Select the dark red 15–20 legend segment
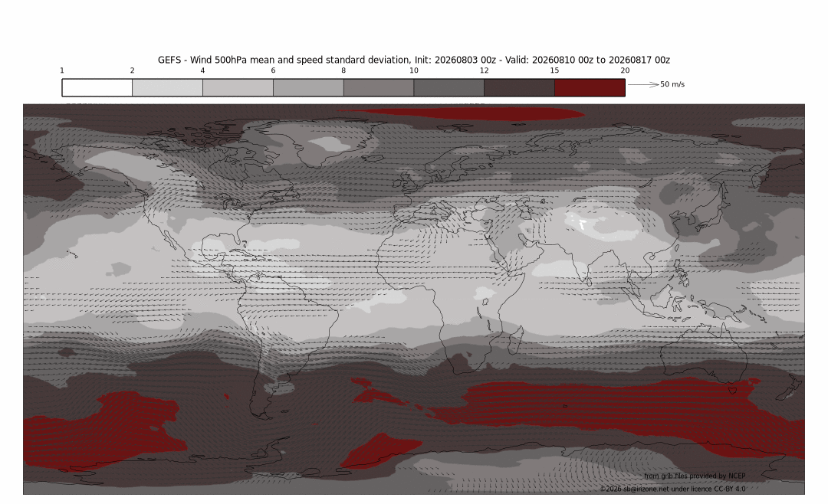This screenshot has width=828, height=504. pos(590,87)
